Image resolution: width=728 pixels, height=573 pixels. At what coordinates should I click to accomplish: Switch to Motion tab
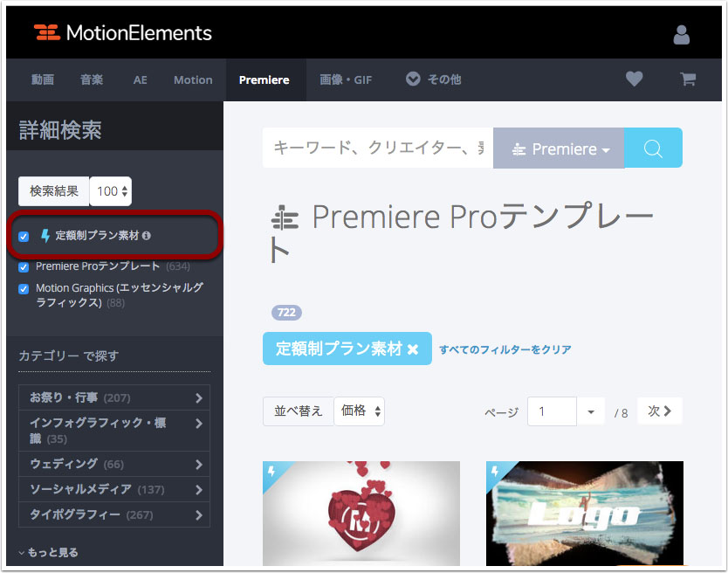(x=193, y=80)
